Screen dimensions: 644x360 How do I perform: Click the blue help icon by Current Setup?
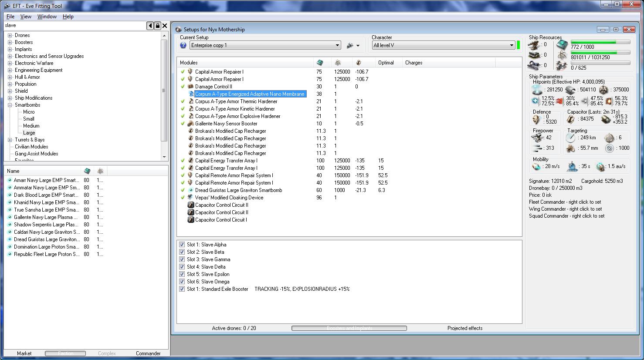click(183, 45)
